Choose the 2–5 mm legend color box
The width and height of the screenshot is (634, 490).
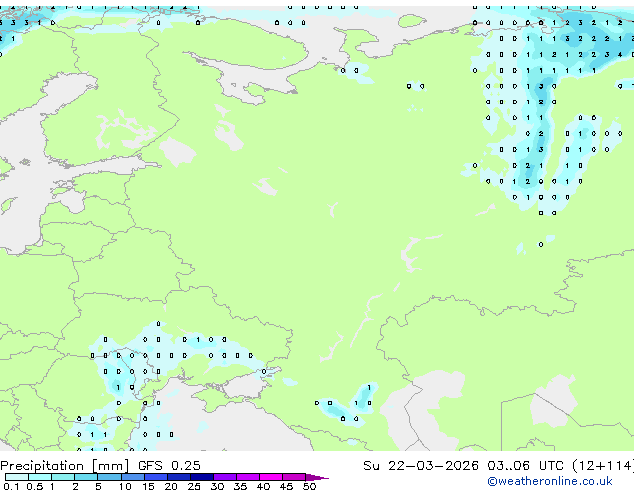coord(86,477)
